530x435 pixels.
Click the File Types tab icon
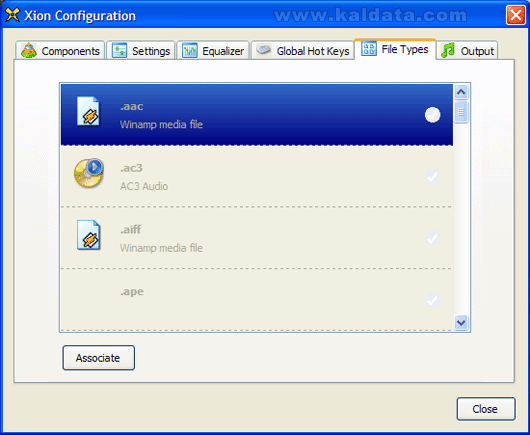(368, 49)
